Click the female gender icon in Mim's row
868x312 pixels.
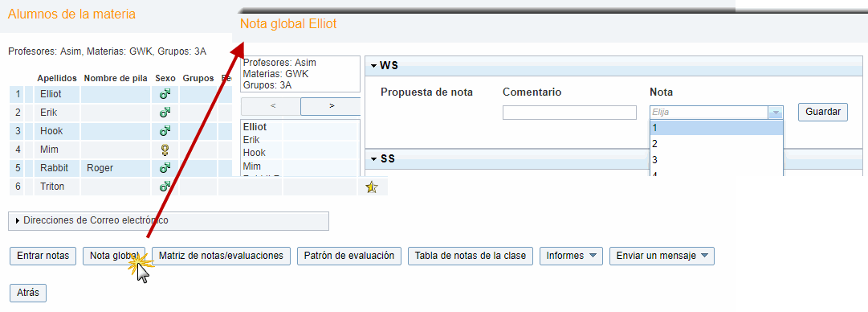click(165, 150)
